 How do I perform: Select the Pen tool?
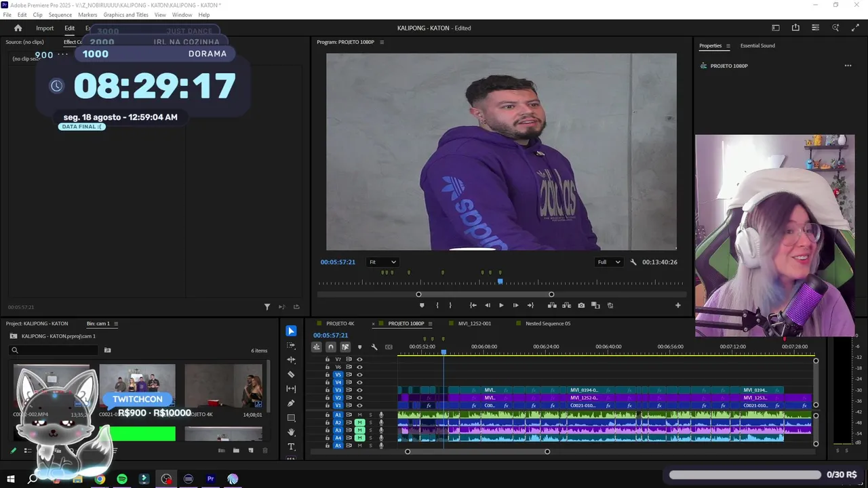tap(291, 403)
